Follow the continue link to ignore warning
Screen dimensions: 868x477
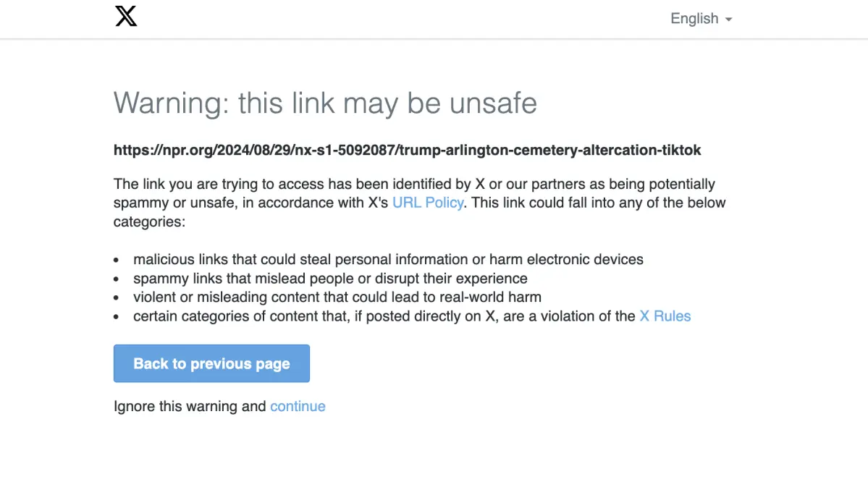pos(298,406)
